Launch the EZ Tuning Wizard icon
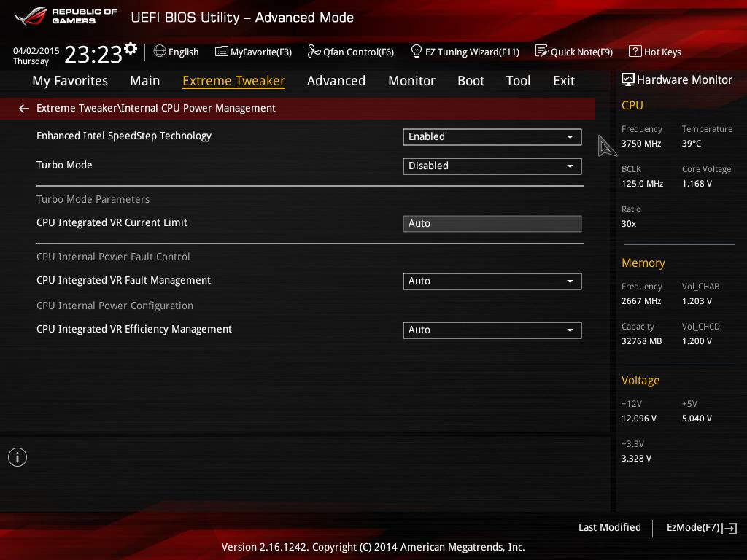Screen dimensions: 747x560 pyautogui.click(x=417, y=52)
